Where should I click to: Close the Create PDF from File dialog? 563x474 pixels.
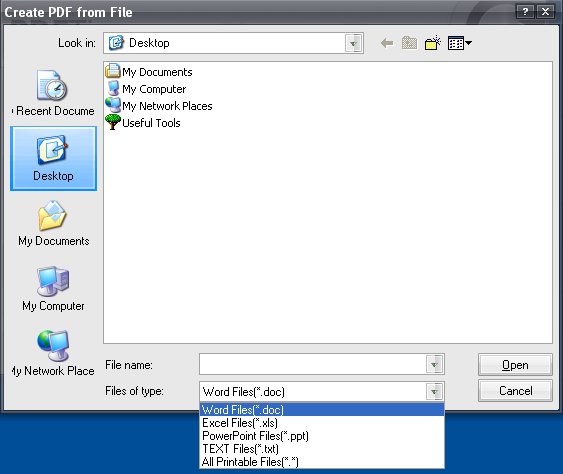coord(545,12)
